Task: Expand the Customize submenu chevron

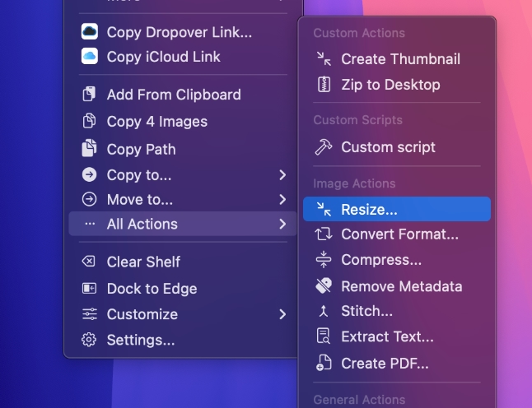Action: (x=282, y=314)
